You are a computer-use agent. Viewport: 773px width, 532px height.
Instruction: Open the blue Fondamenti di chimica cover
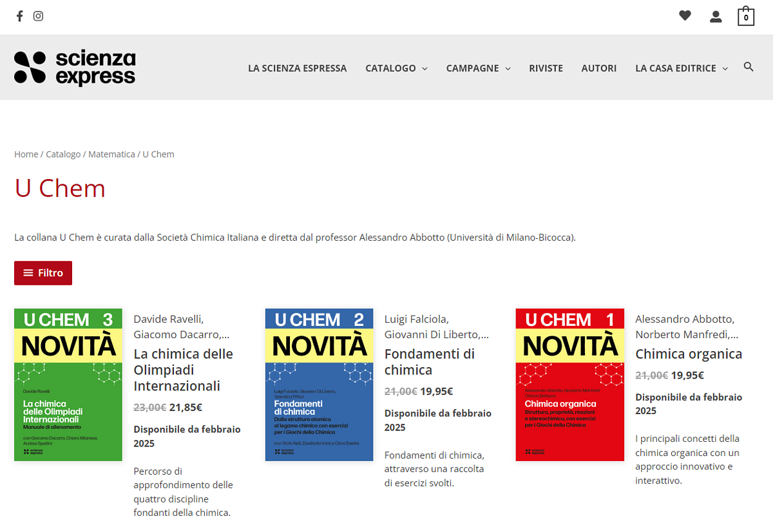(x=319, y=385)
